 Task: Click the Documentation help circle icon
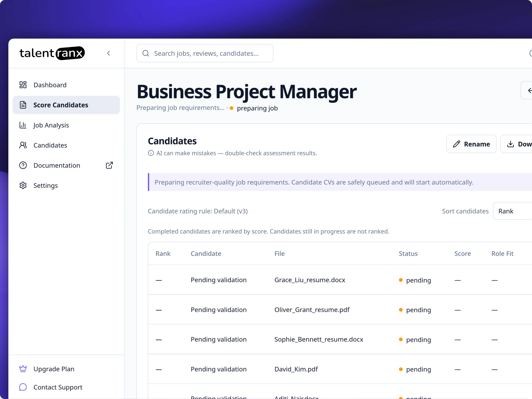(x=23, y=165)
